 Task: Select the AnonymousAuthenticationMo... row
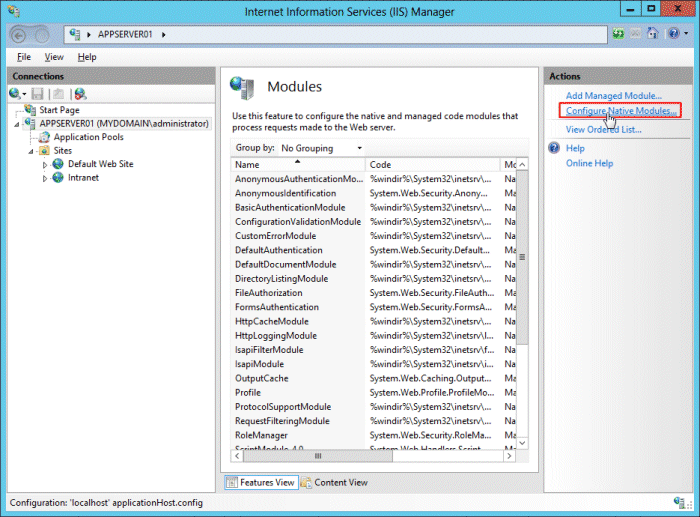click(374, 179)
